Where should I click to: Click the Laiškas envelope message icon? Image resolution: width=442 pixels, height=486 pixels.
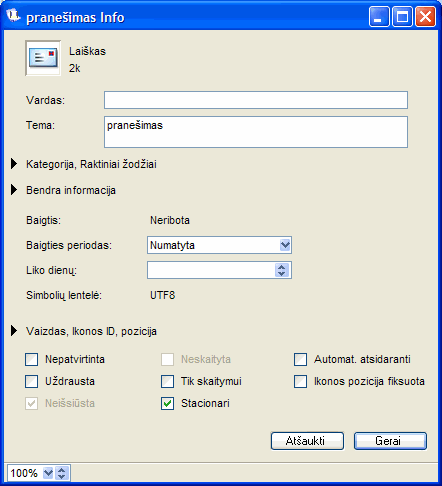[x=43, y=58]
